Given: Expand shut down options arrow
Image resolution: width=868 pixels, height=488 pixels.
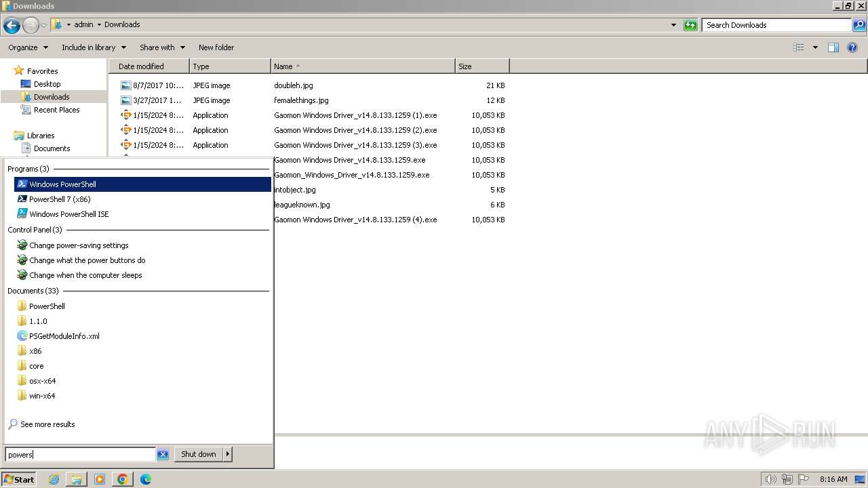Looking at the screenshot, I should tap(228, 454).
